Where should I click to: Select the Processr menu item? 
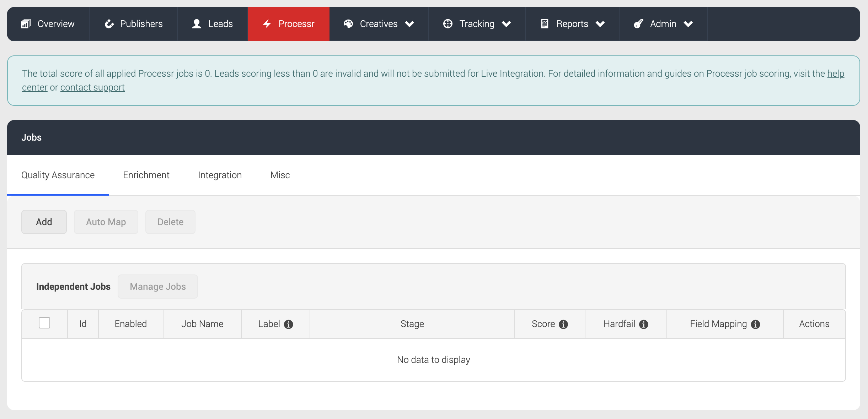tap(289, 24)
